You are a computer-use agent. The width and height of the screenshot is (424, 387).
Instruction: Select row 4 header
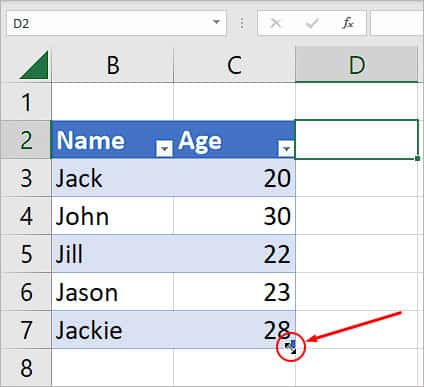[x=26, y=216]
